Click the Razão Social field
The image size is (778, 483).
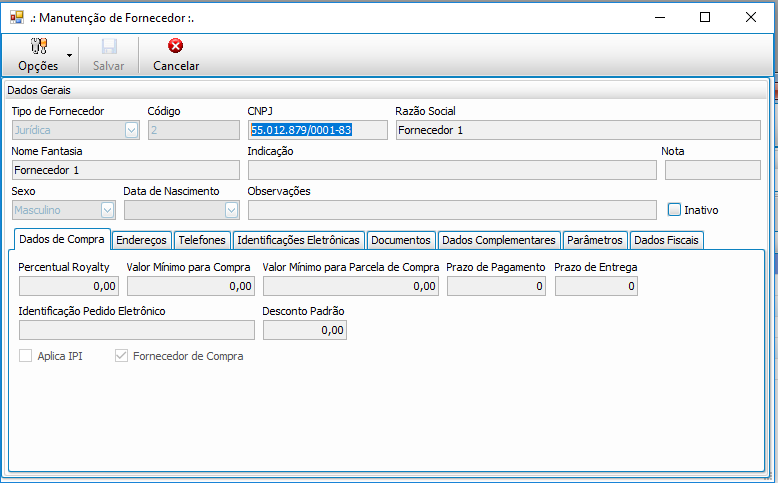tap(578, 130)
